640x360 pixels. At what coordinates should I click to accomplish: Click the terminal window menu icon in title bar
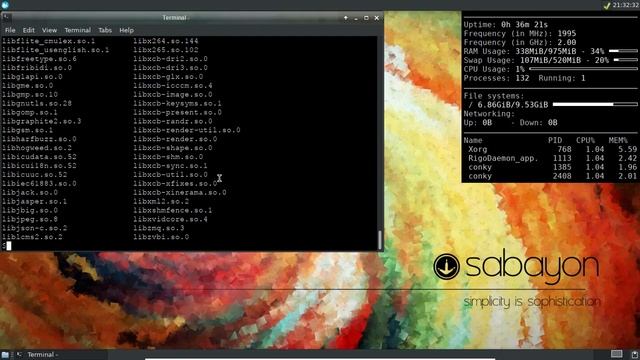pos(5,17)
